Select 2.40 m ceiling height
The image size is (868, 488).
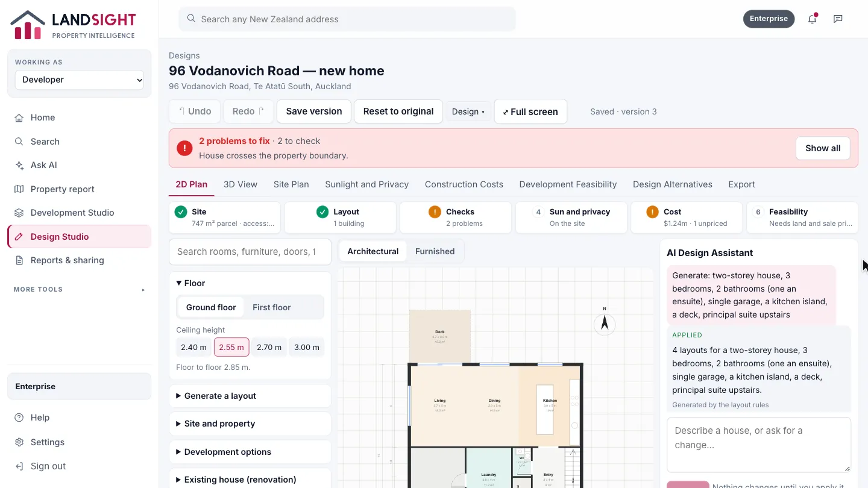click(193, 347)
